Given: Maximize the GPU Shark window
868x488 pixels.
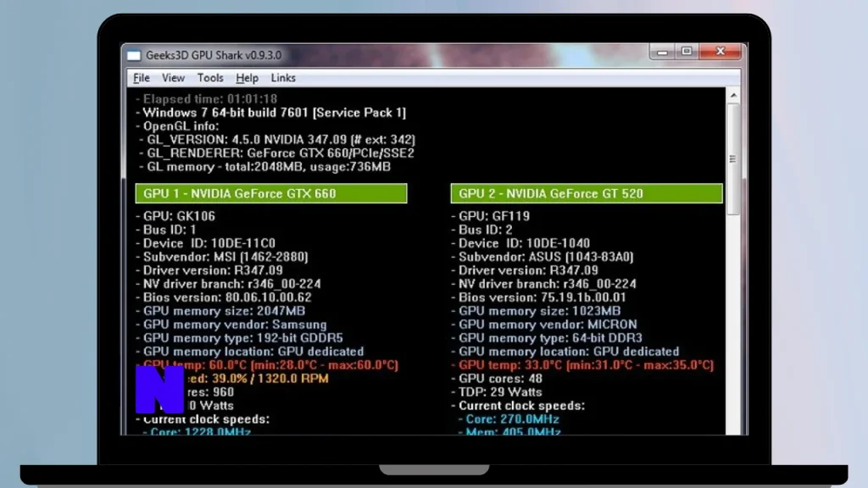Looking at the screenshot, I should click(x=687, y=52).
